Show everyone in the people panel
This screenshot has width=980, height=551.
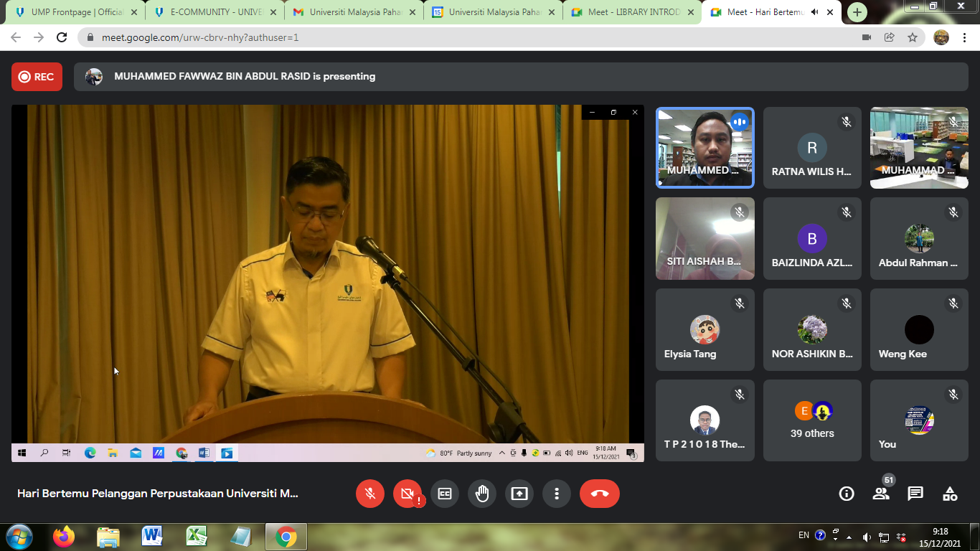click(881, 494)
